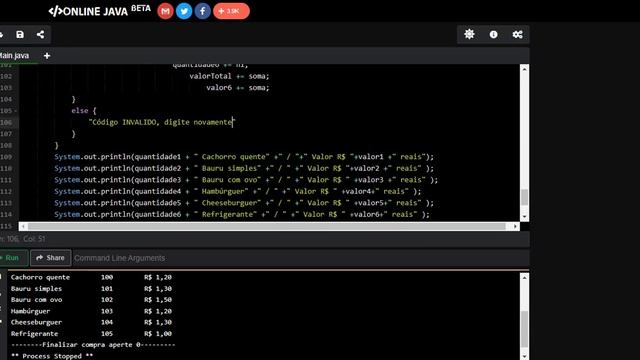Click the println line with "Bauru simples"

[x=244, y=168]
